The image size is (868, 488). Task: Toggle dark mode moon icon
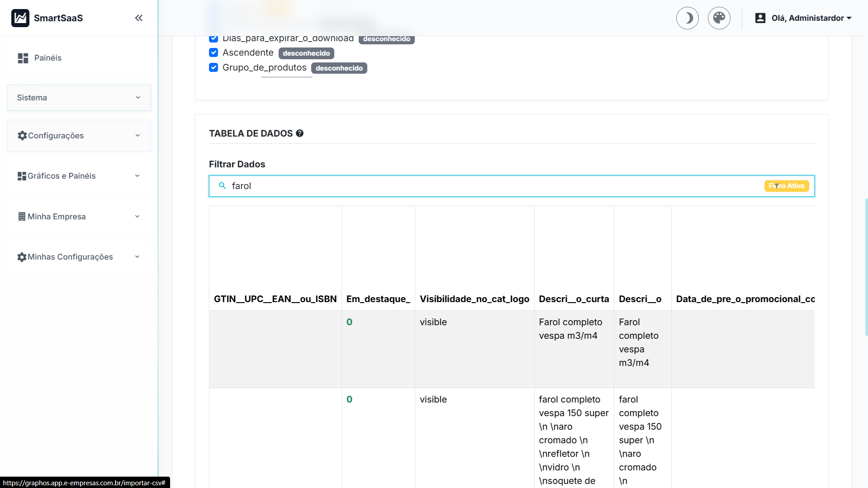688,18
